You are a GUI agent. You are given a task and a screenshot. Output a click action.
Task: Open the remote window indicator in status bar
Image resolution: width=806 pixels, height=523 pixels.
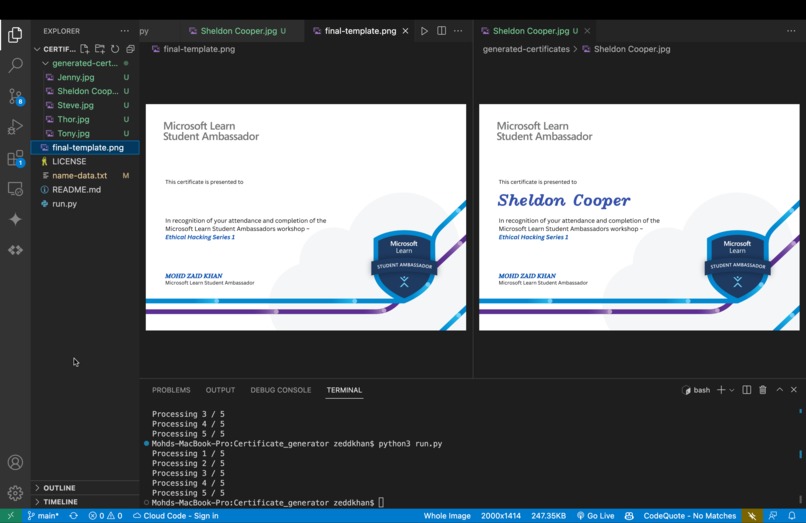[11, 515]
